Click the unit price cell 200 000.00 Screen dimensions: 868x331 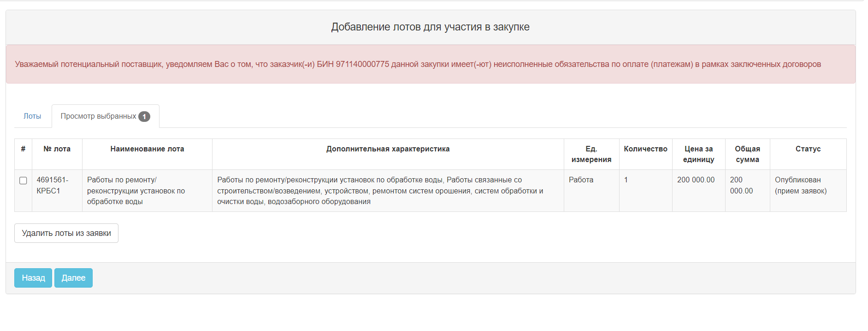coord(696,180)
